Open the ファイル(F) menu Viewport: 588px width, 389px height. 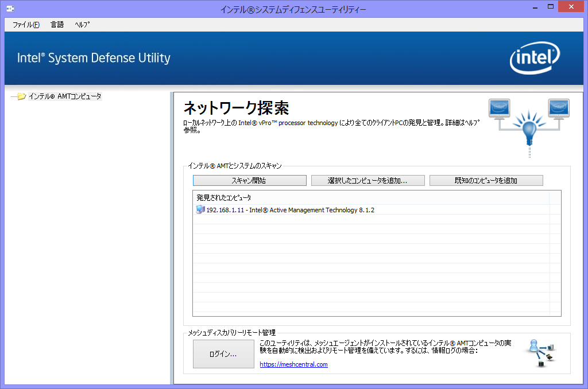coord(26,25)
